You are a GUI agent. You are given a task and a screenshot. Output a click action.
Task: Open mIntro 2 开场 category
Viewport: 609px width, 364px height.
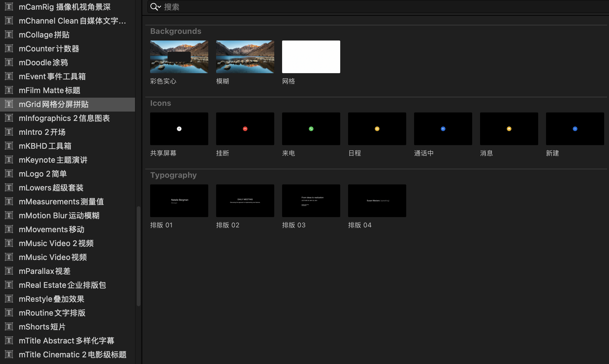pos(67,132)
